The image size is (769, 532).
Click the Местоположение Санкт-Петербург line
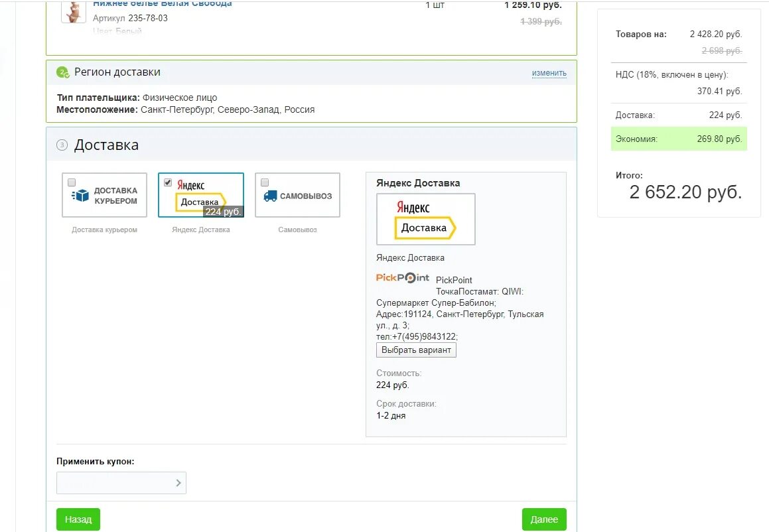point(185,110)
